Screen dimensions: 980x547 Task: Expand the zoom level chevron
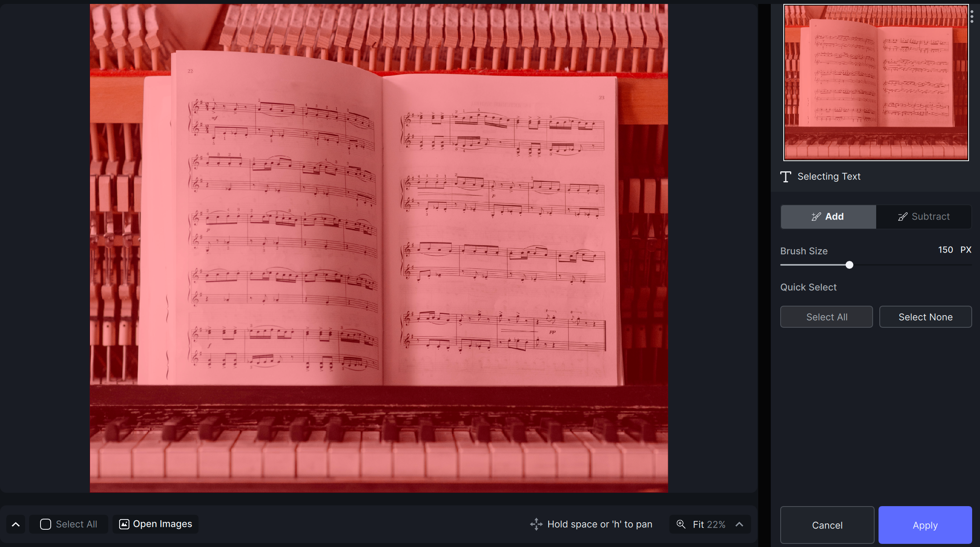pyautogui.click(x=739, y=524)
